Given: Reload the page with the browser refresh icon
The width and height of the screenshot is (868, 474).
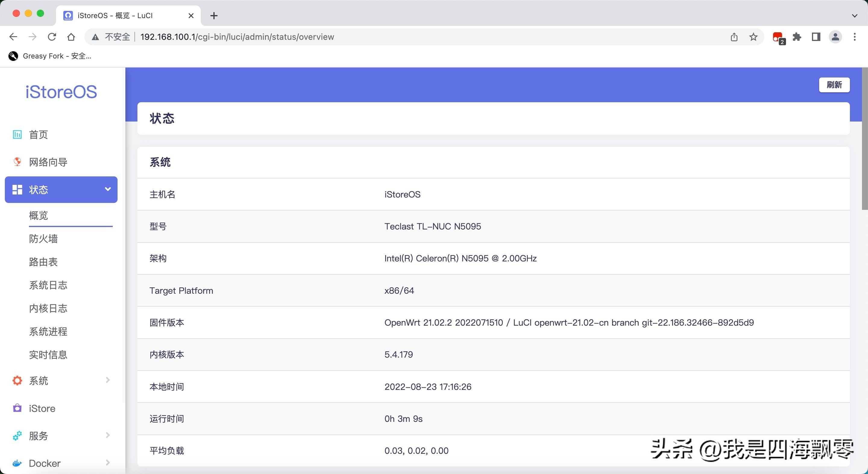Looking at the screenshot, I should click(52, 37).
